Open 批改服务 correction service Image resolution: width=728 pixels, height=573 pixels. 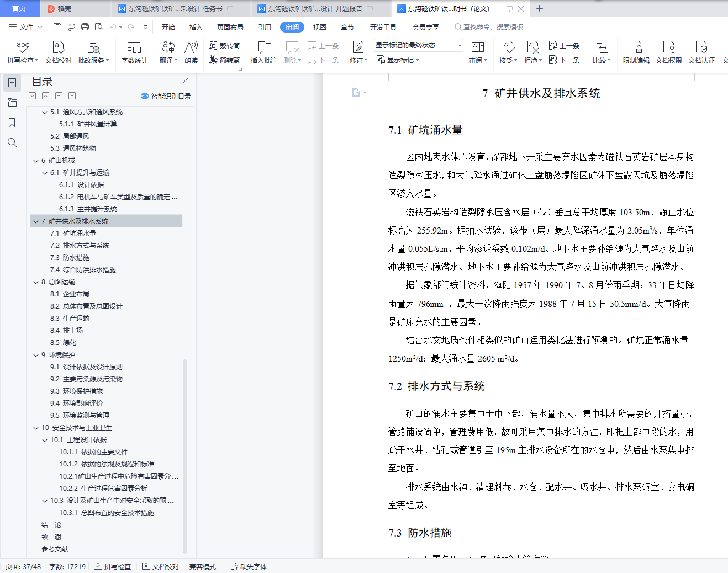coord(93,52)
